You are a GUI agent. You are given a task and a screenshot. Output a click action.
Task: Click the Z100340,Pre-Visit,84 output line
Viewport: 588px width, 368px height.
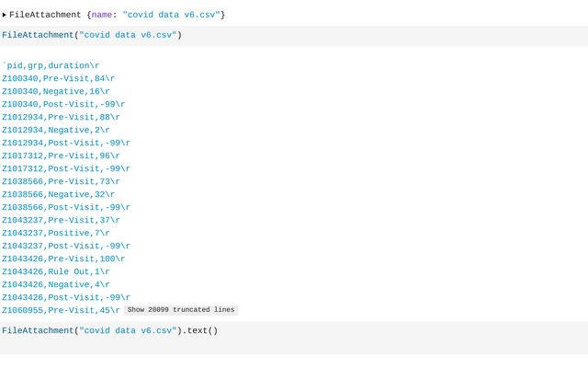tap(58, 79)
